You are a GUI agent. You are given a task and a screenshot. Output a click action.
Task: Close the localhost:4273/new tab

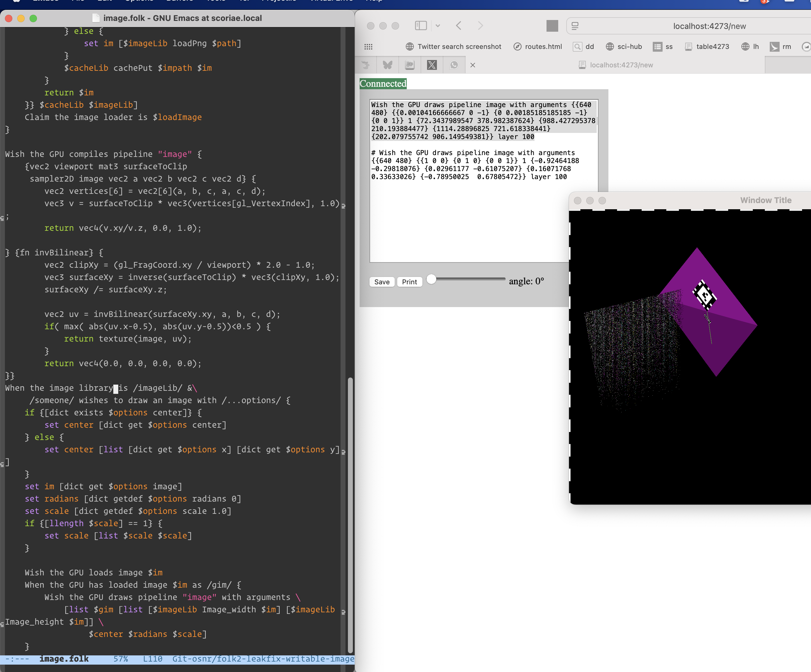coord(473,65)
